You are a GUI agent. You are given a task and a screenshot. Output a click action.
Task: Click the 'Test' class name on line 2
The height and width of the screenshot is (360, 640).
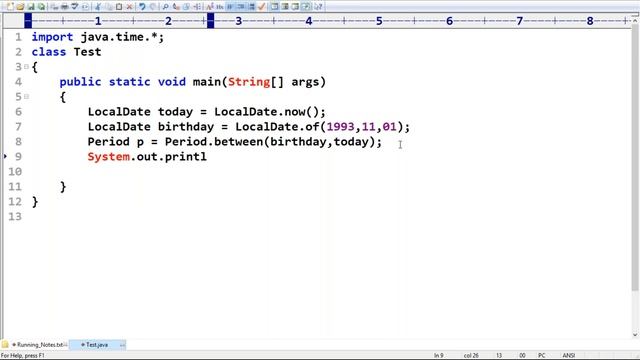point(87,52)
